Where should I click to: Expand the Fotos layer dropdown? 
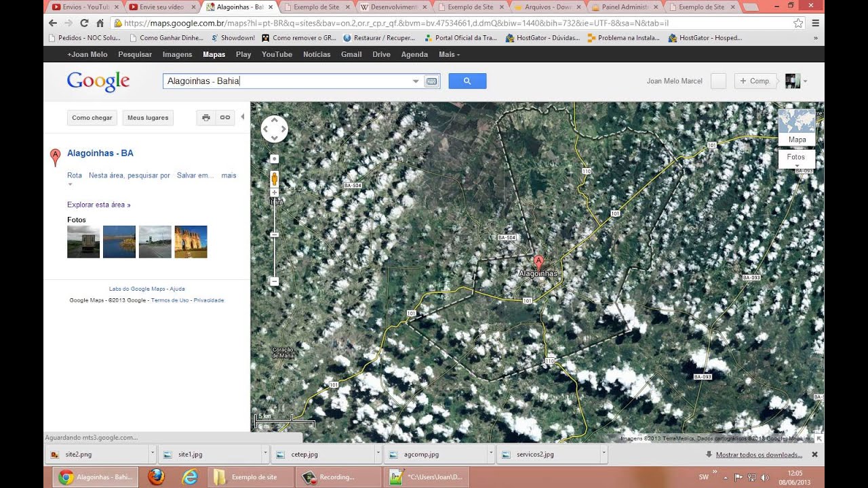tap(796, 160)
